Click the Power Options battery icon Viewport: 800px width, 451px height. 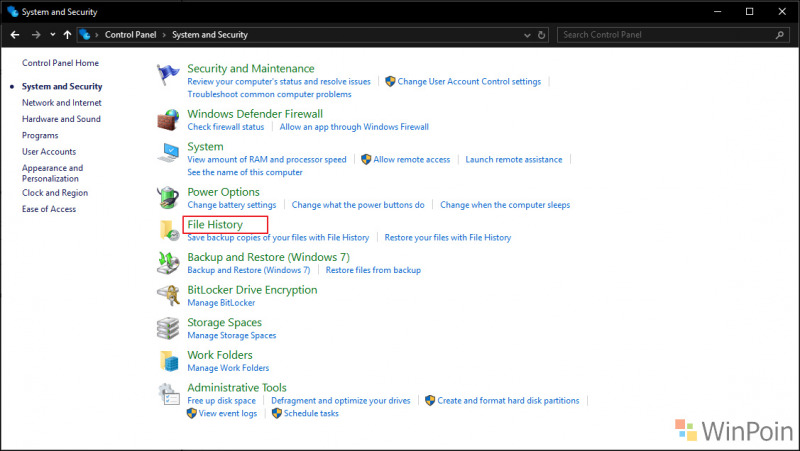click(x=168, y=197)
